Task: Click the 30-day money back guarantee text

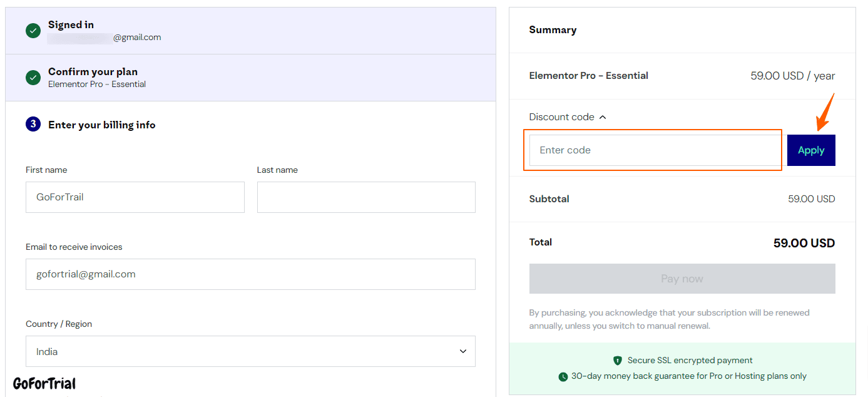Action: 689,376
